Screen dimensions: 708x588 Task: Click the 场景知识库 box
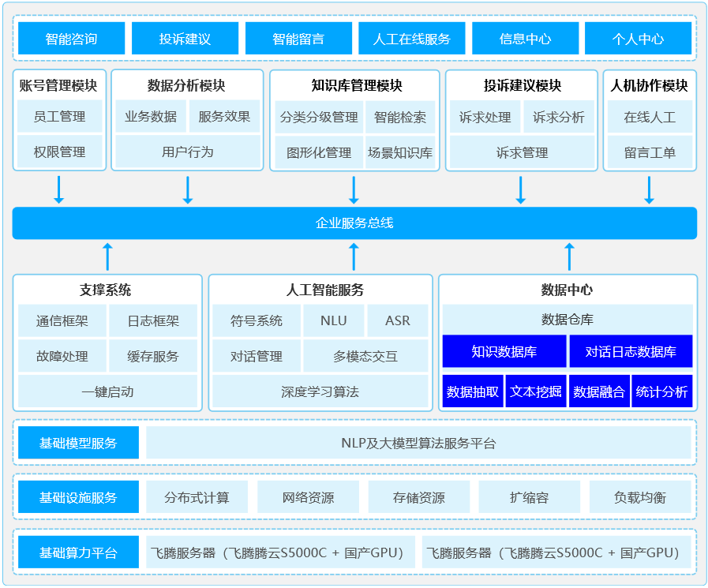point(400,152)
